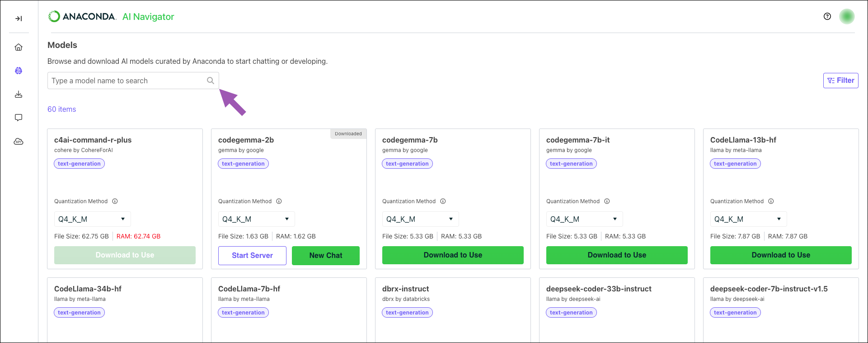Go to Home in the sidebar
868x343 pixels.
pos(19,47)
